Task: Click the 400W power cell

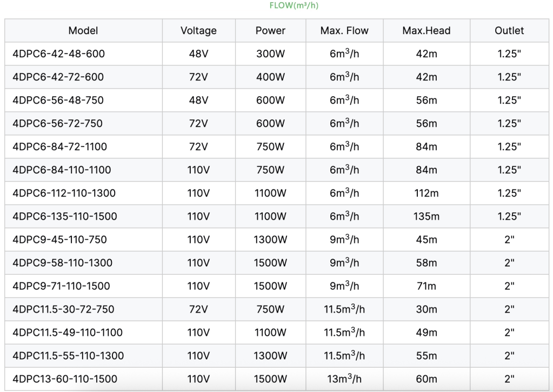Action: pyautogui.click(x=270, y=77)
